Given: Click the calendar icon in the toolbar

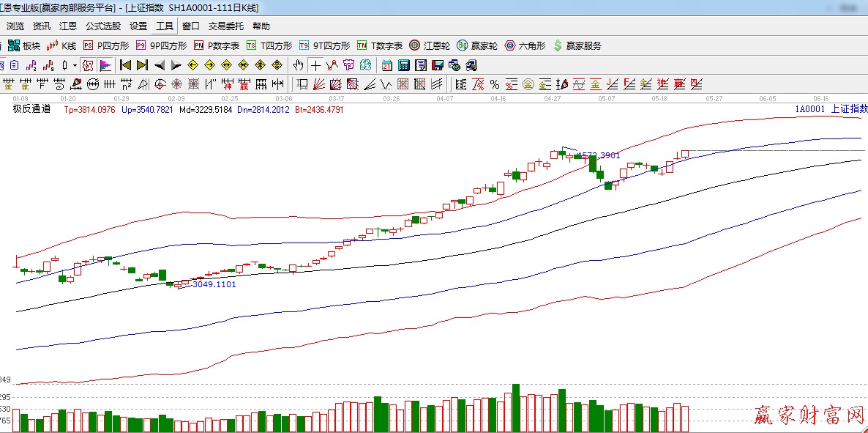Looking at the screenshot, I should pyautogui.click(x=386, y=65).
